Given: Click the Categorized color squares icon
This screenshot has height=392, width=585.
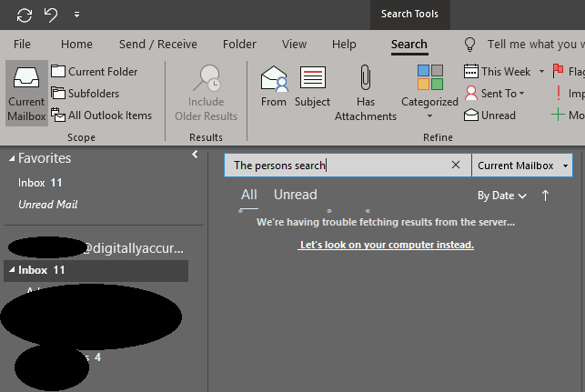Looking at the screenshot, I should (x=430, y=77).
